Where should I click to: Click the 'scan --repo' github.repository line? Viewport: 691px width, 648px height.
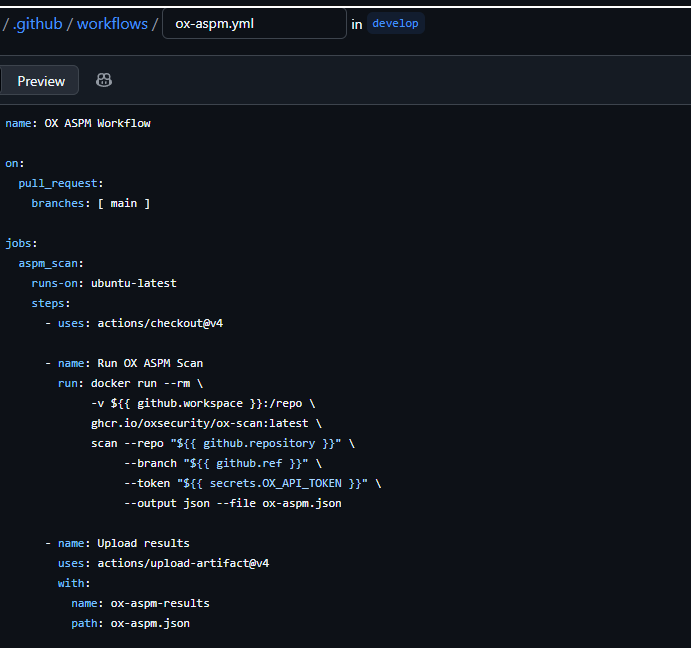(223, 443)
